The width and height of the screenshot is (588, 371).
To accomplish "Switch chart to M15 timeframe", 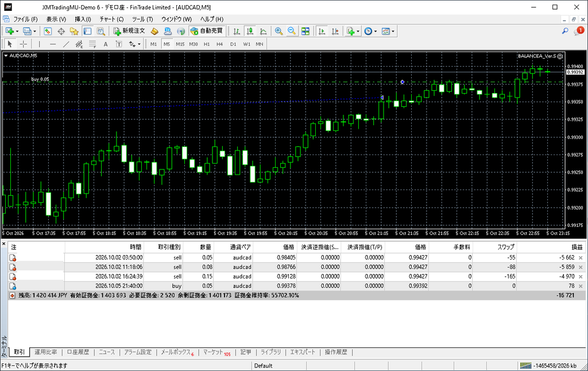I will coord(180,44).
